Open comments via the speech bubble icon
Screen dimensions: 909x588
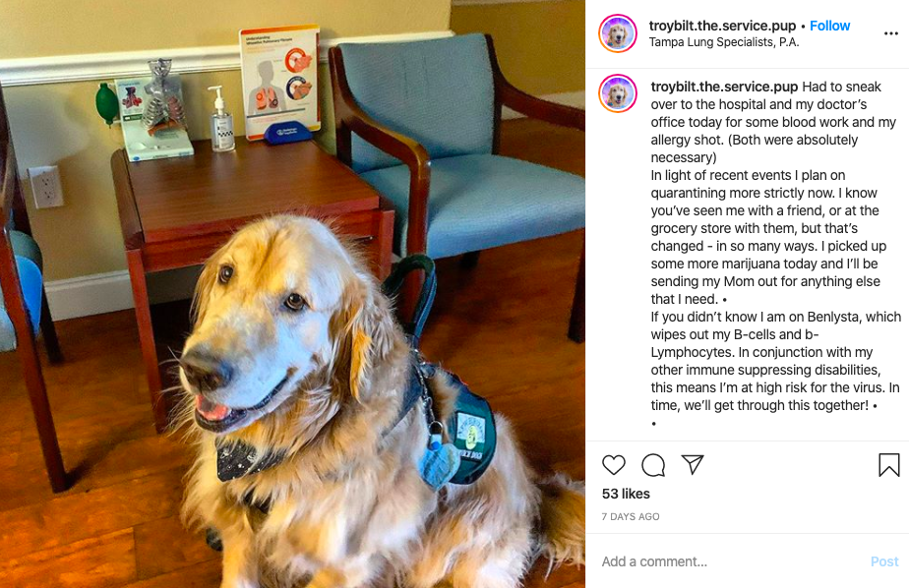click(x=653, y=465)
